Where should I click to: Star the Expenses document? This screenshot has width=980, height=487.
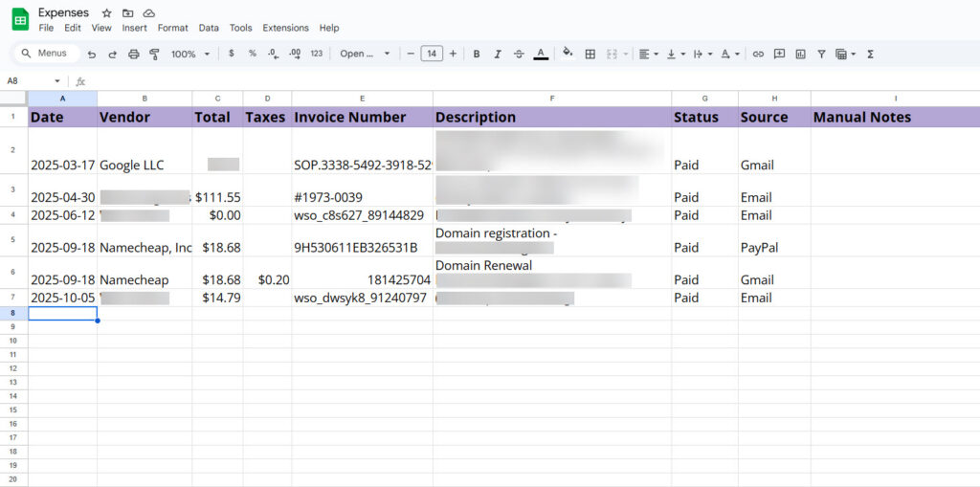click(x=107, y=13)
